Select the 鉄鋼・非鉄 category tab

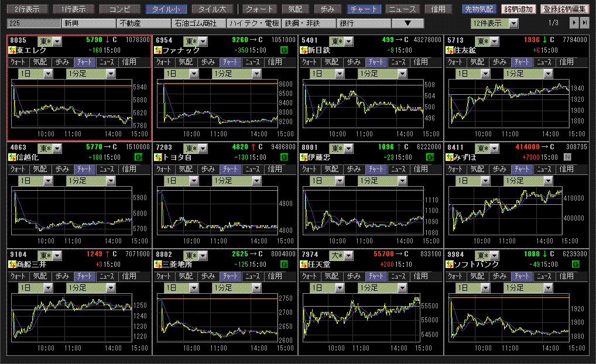(x=309, y=23)
